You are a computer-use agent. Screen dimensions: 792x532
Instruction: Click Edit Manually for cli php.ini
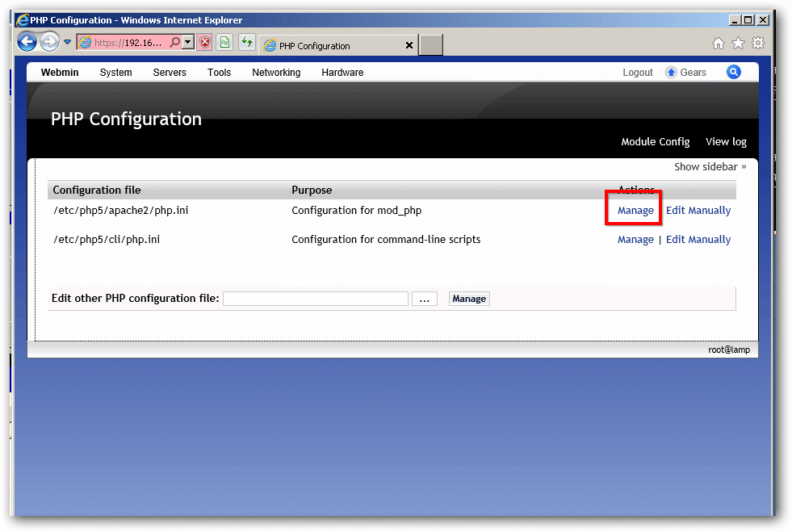[698, 240]
